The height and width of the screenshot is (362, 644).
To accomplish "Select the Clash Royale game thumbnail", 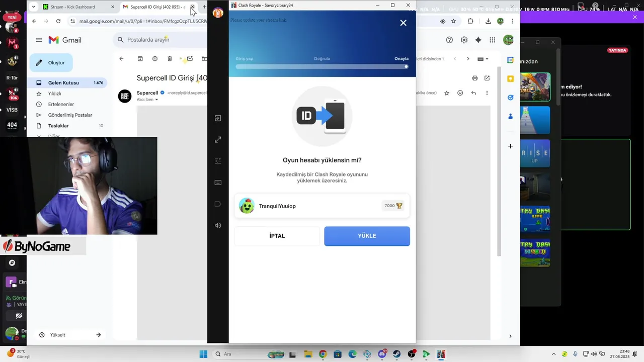I will click(x=535, y=86).
